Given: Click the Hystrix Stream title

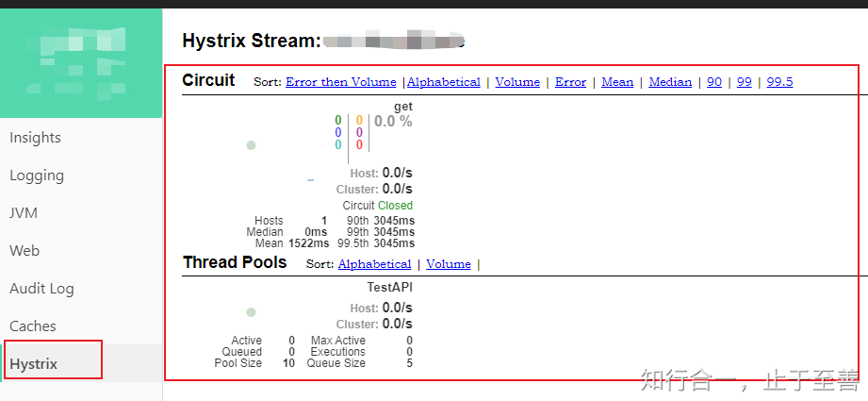Looking at the screenshot, I should [x=252, y=41].
